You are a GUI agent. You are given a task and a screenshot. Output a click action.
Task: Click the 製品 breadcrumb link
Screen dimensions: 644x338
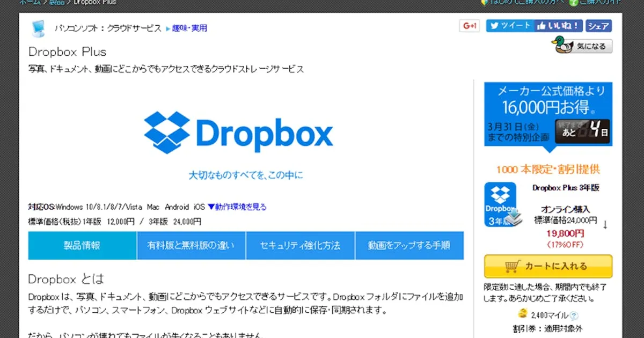click(x=56, y=2)
